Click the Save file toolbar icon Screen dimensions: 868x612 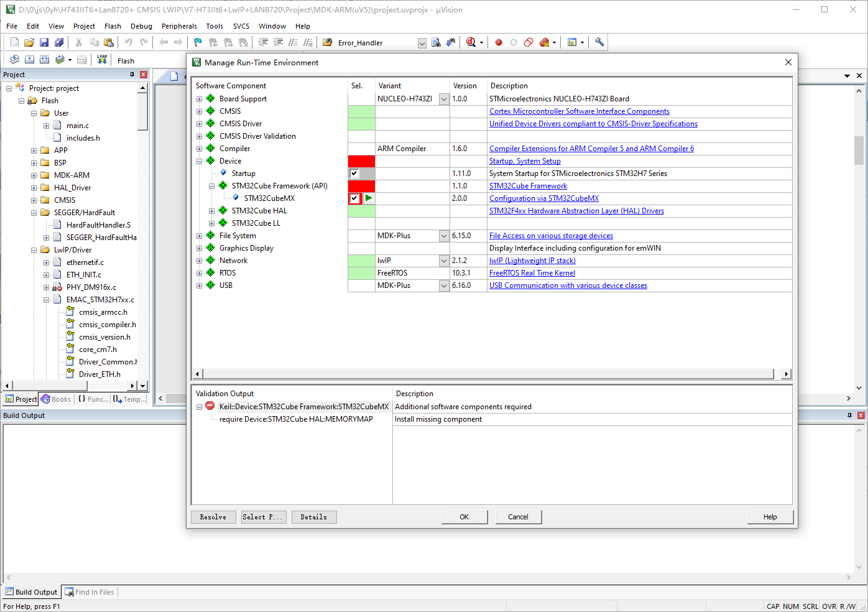point(44,42)
